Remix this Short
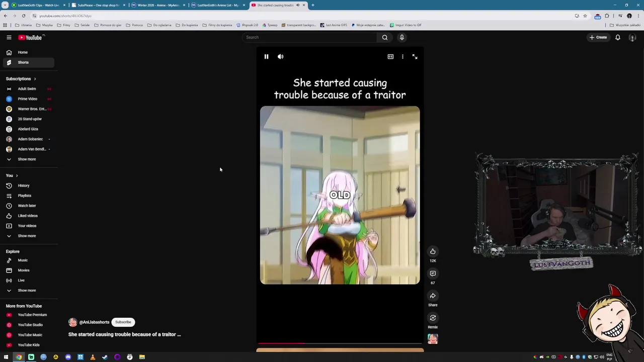Image resolution: width=644 pixels, height=362 pixels. (433, 318)
